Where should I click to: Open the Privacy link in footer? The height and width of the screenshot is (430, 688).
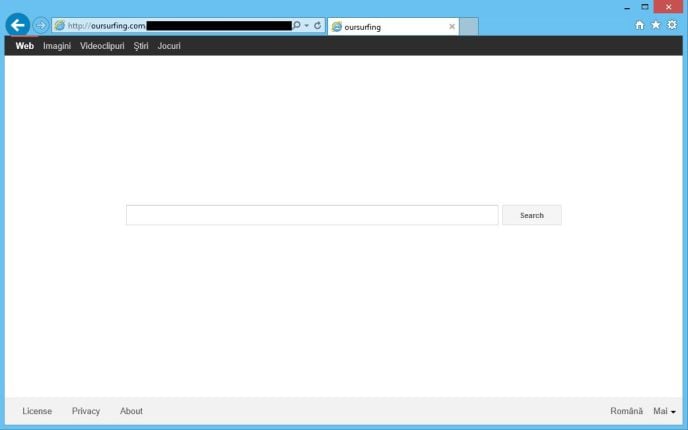[x=86, y=411]
